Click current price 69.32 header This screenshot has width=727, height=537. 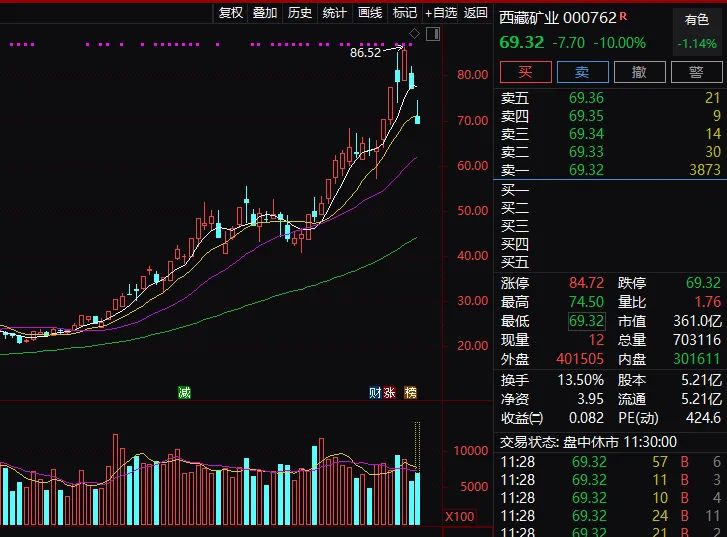[522, 43]
